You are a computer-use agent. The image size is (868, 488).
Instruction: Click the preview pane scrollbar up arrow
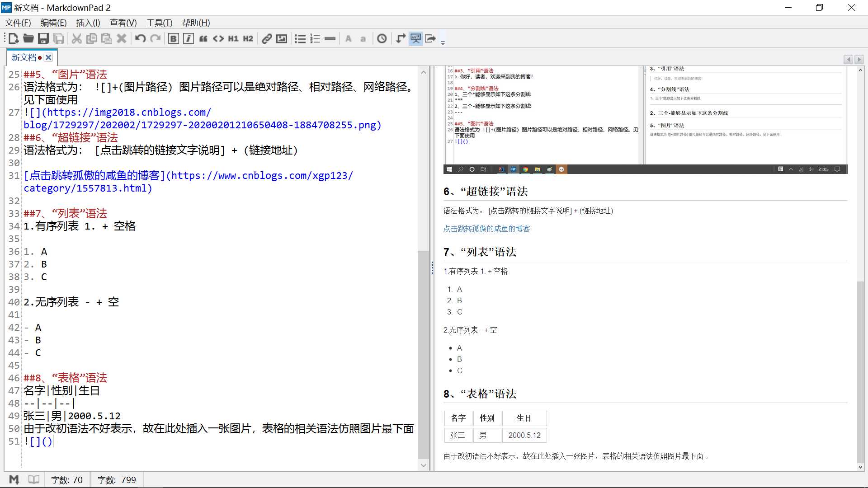(860, 70)
